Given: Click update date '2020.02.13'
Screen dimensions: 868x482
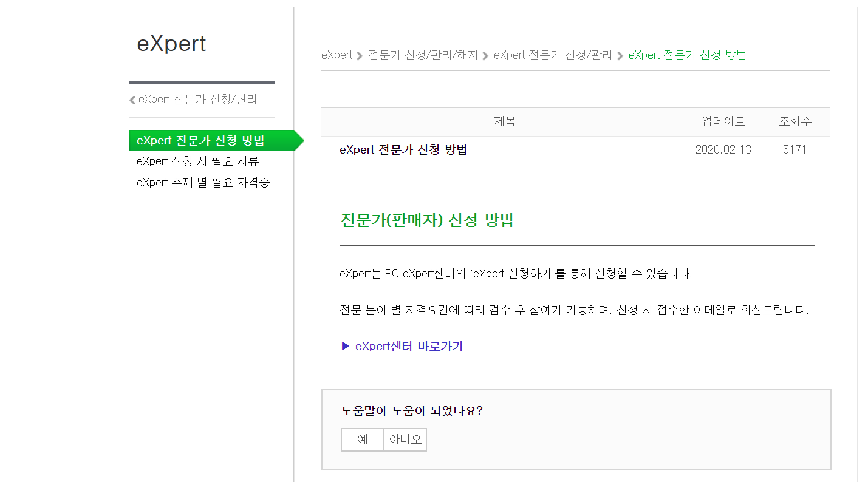Looking at the screenshot, I should [723, 150].
